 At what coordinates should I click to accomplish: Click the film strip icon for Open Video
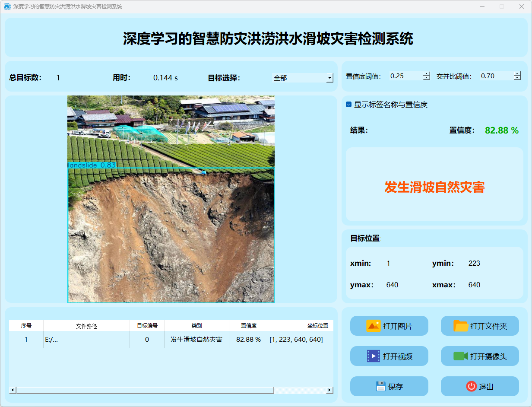click(373, 356)
